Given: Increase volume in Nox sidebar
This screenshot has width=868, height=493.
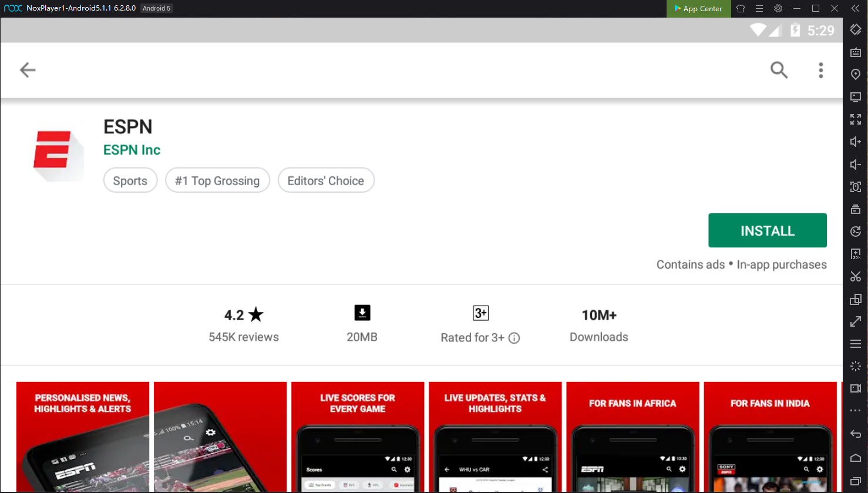Looking at the screenshot, I should click(x=856, y=142).
